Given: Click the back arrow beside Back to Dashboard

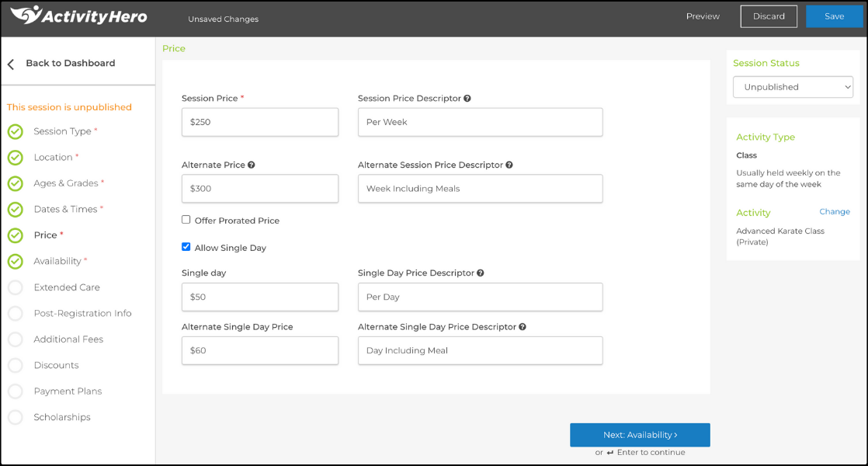Looking at the screenshot, I should pyautogui.click(x=11, y=64).
